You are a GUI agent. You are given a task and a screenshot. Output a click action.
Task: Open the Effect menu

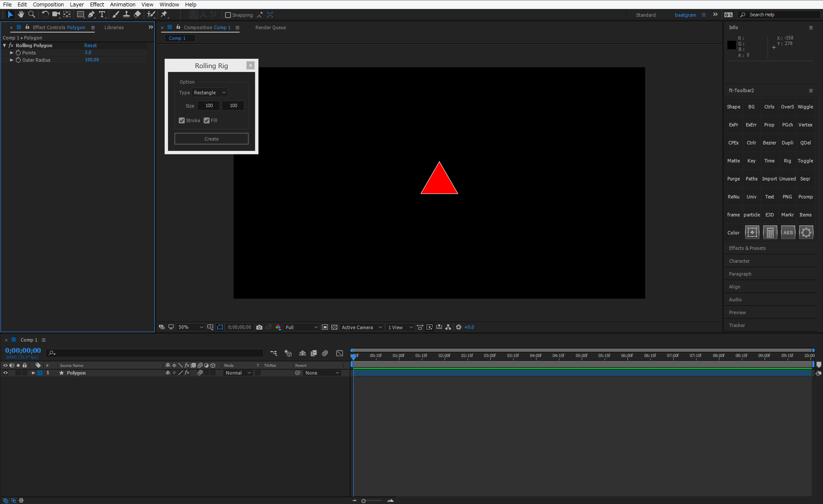[x=97, y=4]
